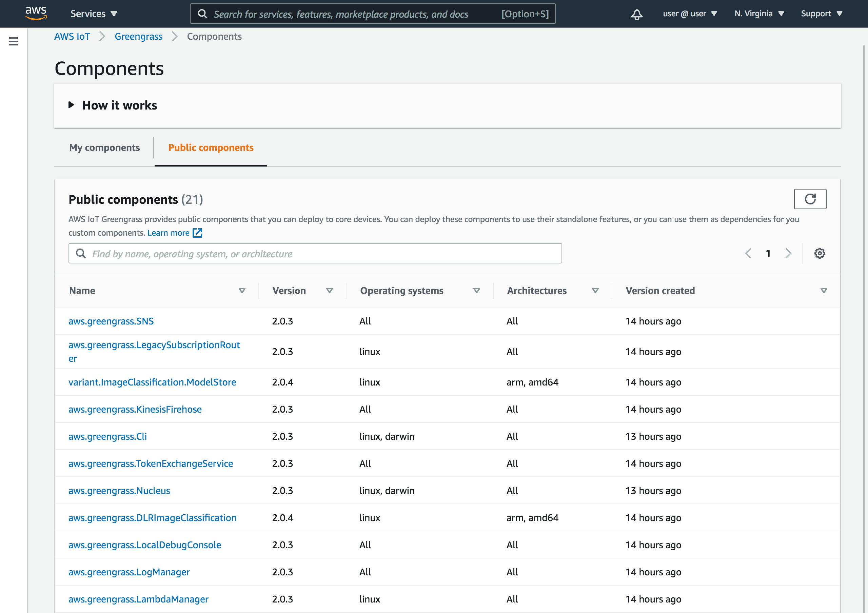Screen dimensions: 868x613
Task: Open the Services dropdown menu
Action: [93, 14]
